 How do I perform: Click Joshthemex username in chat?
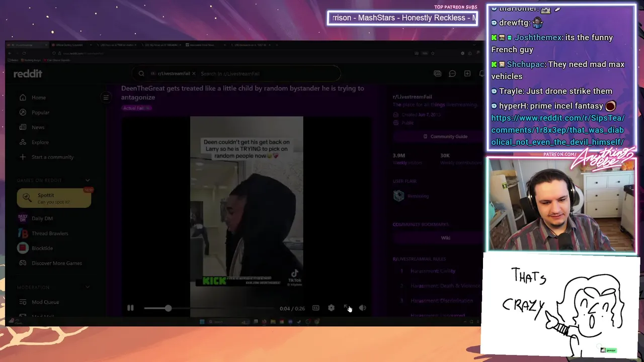pos(538,38)
